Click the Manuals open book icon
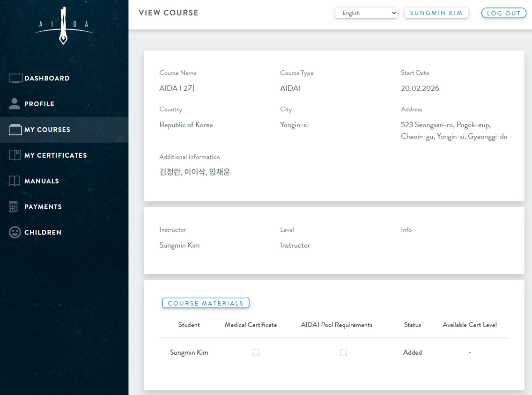Image resolution: width=532 pixels, height=395 pixels. tap(15, 181)
